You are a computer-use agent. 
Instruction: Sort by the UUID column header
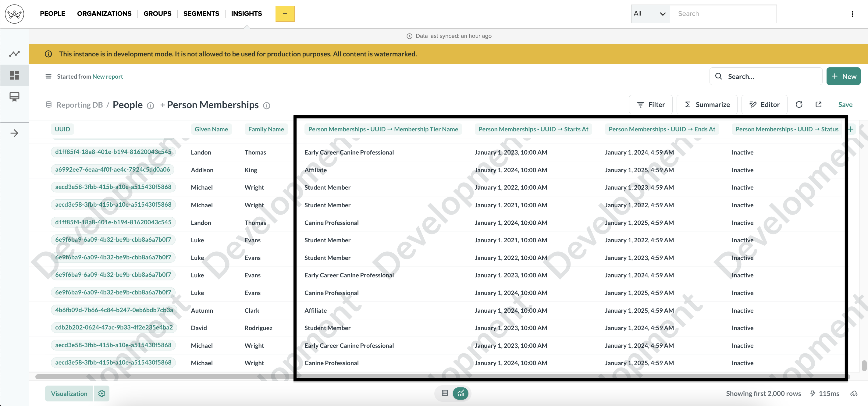coord(62,129)
